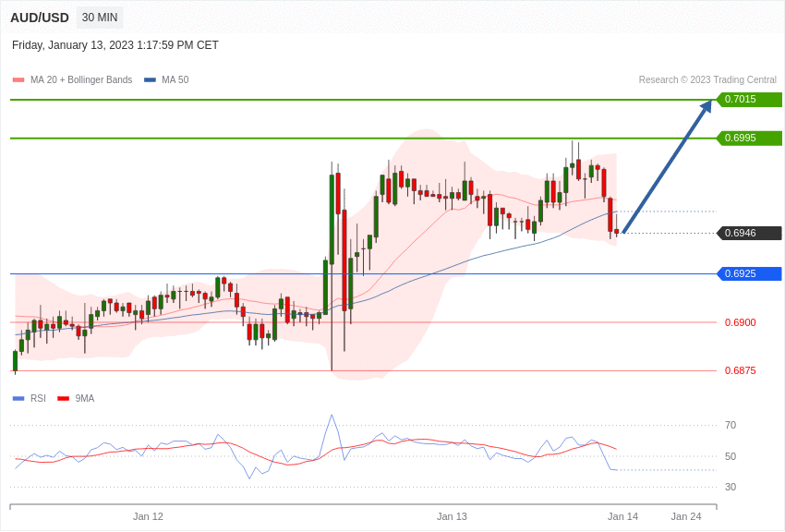This screenshot has width=785, height=532.
Task: Click the 9MA legend label
Action: point(85,398)
